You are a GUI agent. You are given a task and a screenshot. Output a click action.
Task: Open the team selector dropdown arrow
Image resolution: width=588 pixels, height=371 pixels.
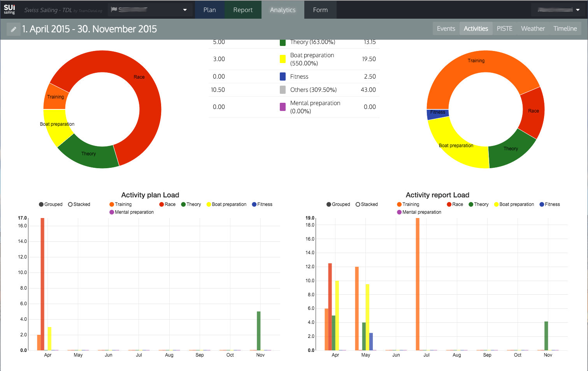click(x=185, y=10)
